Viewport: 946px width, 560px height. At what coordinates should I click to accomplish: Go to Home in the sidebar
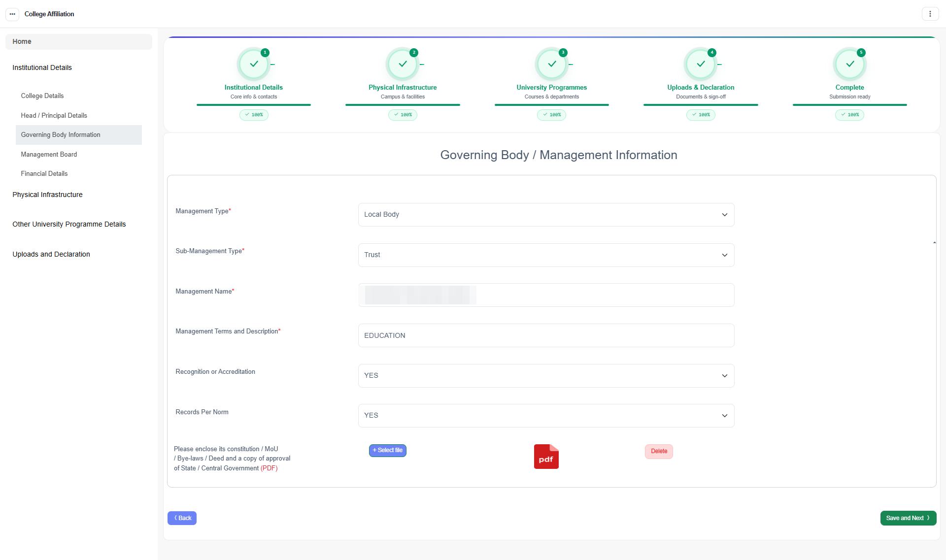point(79,42)
